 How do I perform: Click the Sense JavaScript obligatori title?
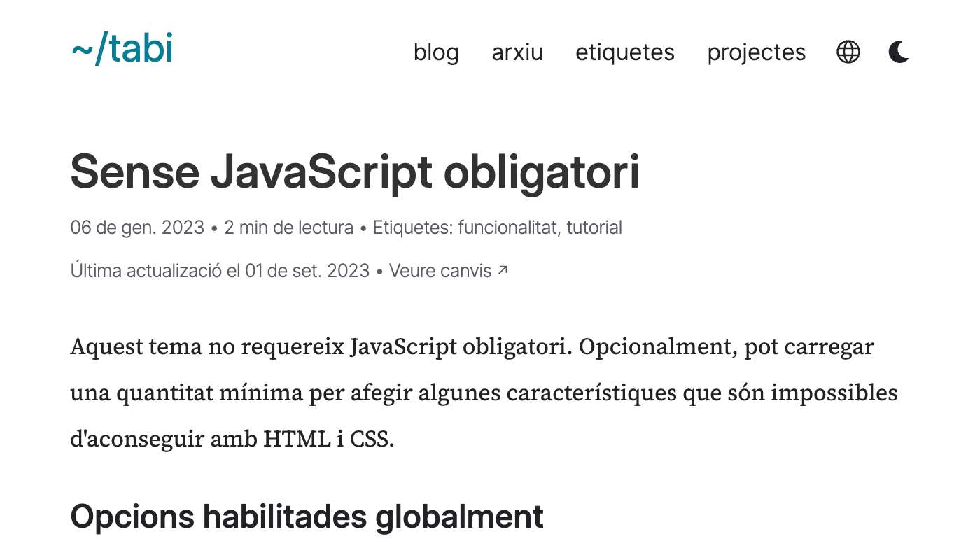(x=355, y=172)
